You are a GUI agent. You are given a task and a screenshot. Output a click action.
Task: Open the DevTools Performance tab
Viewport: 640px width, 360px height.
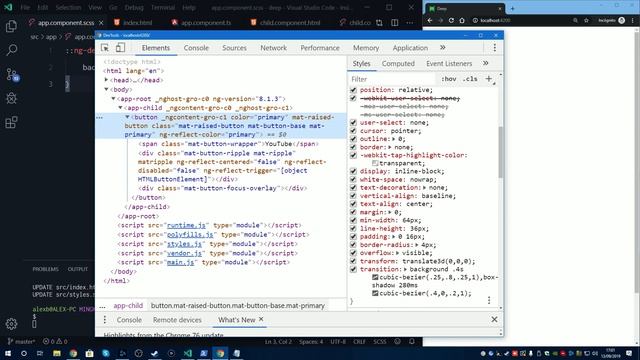coord(320,48)
